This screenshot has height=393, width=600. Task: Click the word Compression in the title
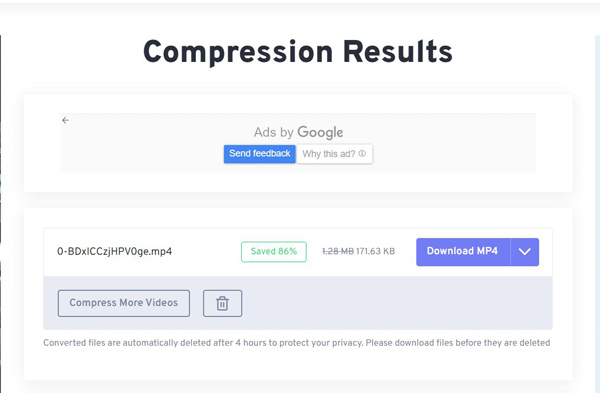238,53
